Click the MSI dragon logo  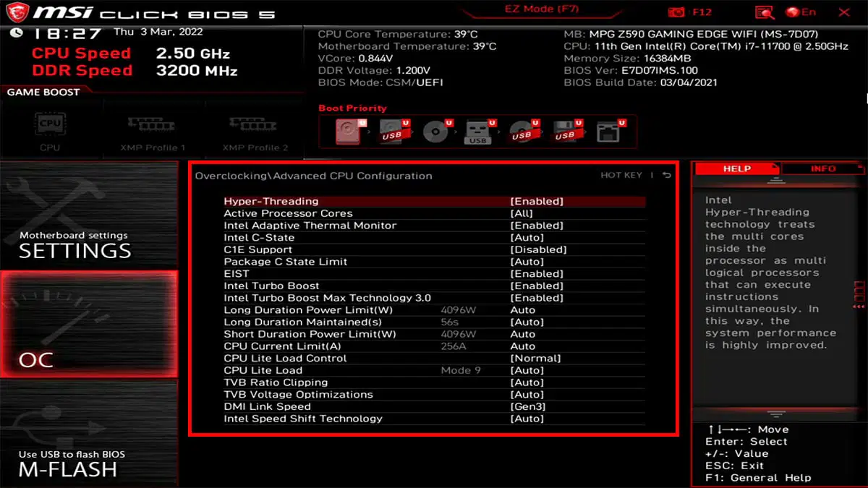click(x=16, y=12)
